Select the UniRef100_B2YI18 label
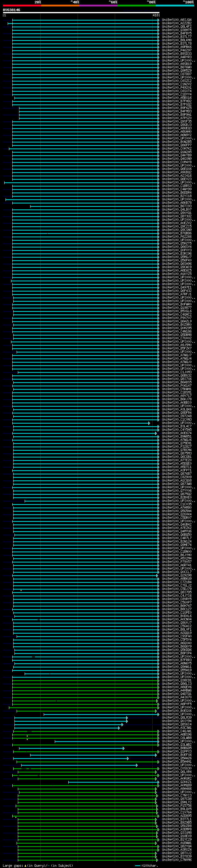 click(176, 196)
